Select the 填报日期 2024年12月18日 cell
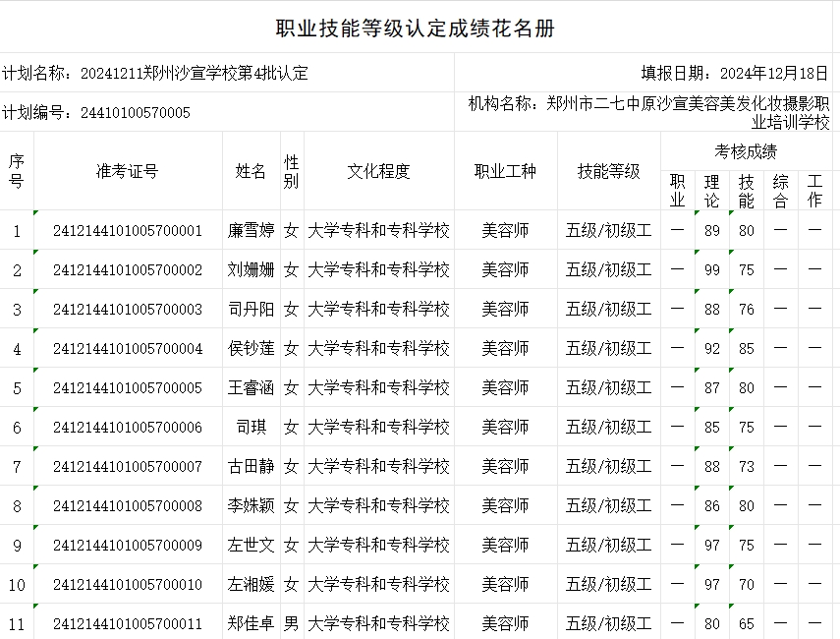Image resolution: width=840 pixels, height=639 pixels. coord(735,73)
